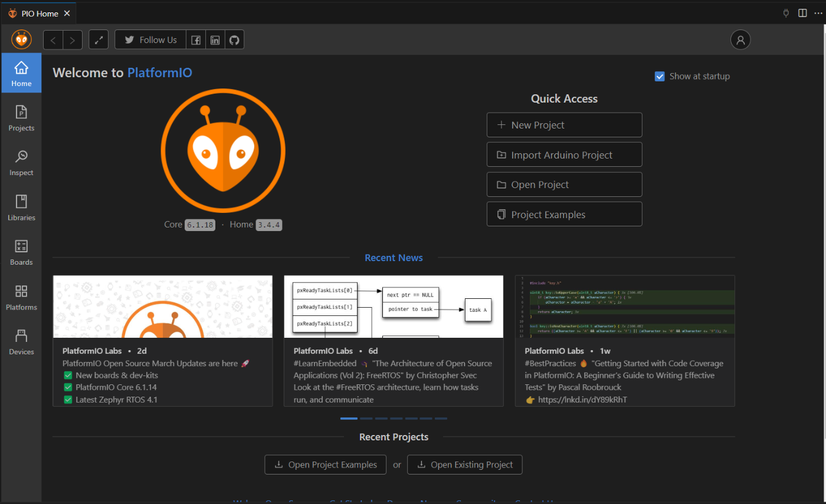826x504 pixels.
Task: Open the code coverage news thumbnail
Action: click(625, 307)
